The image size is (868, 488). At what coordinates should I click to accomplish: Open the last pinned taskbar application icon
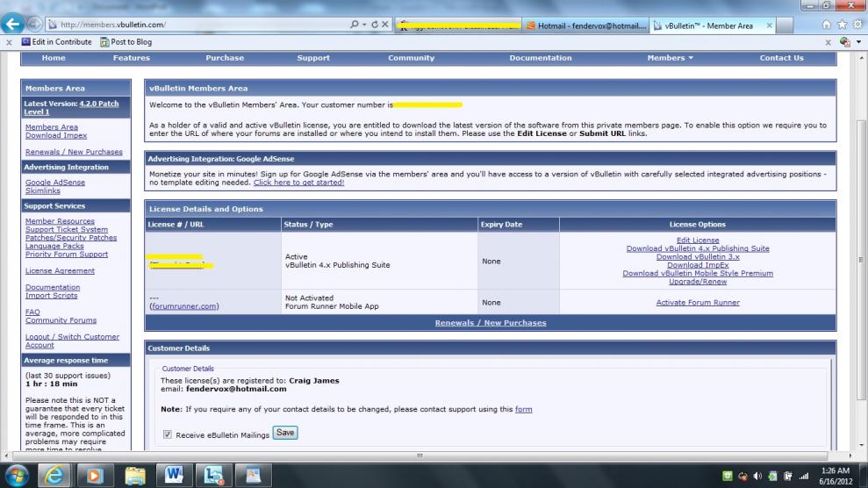[253, 475]
